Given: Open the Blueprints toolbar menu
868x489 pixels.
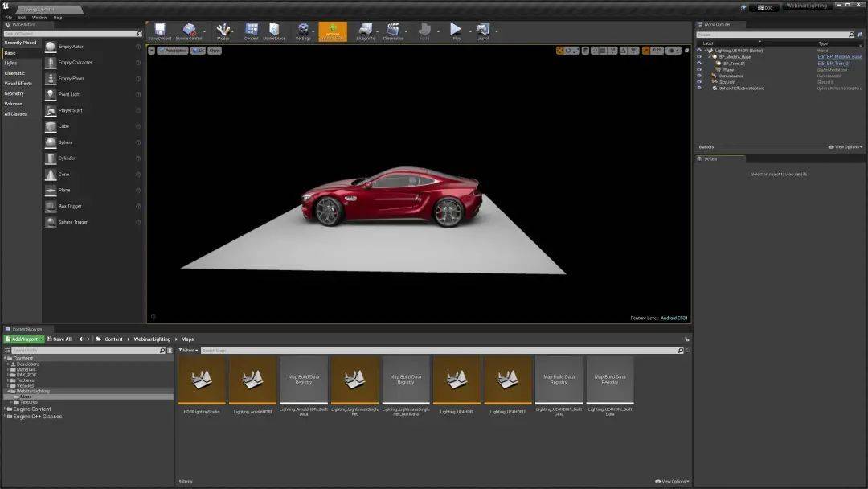Looking at the screenshot, I should pos(366,31).
